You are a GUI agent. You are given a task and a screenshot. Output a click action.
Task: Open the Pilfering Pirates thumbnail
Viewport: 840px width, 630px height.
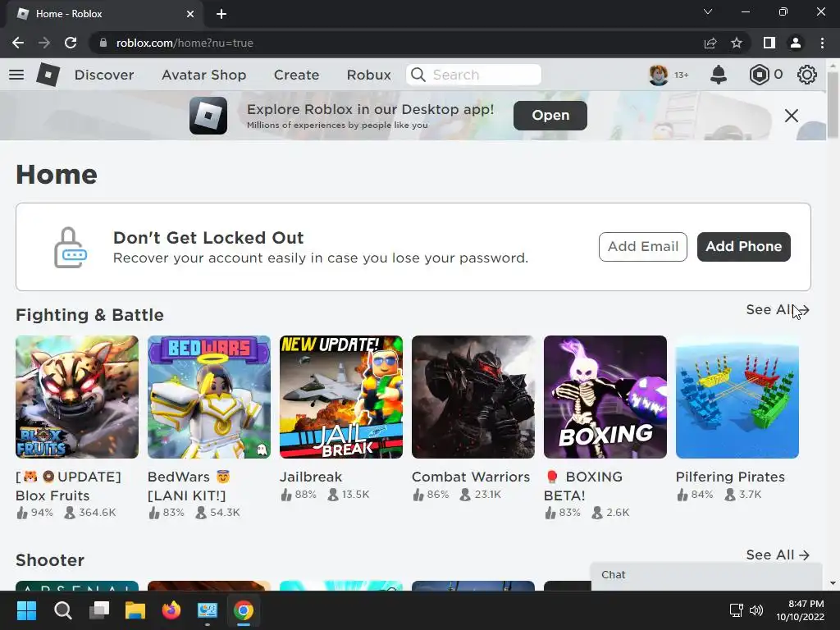point(737,397)
